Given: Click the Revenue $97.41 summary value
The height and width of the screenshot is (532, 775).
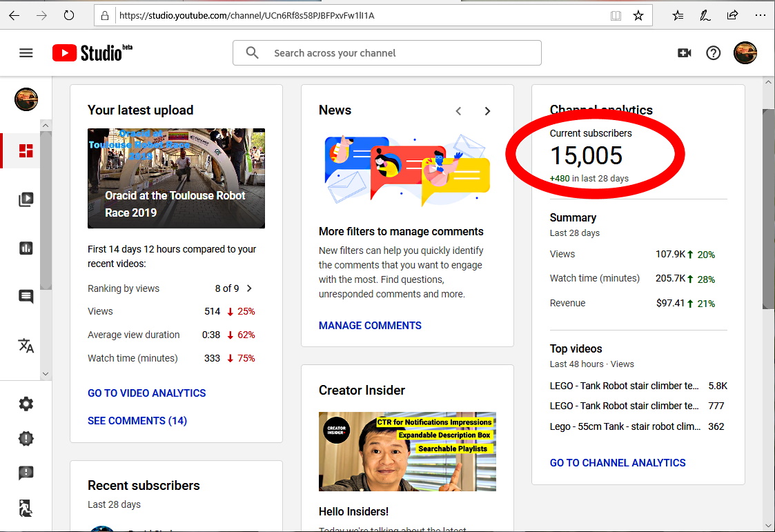Looking at the screenshot, I should [x=670, y=304].
